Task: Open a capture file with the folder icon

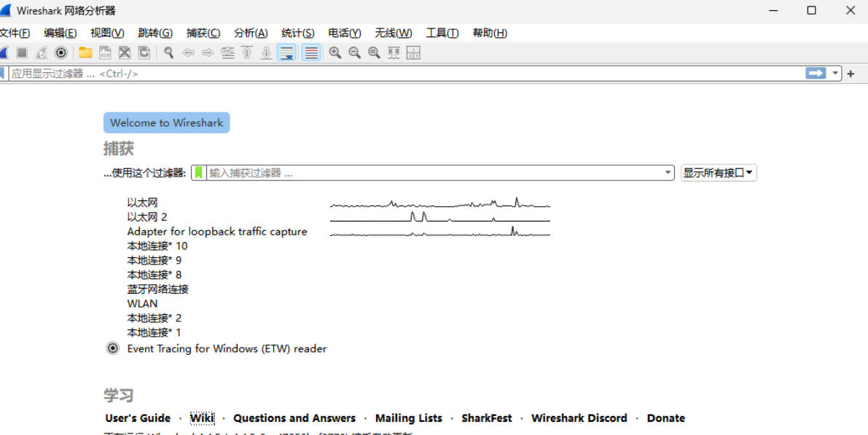Action: (85, 52)
